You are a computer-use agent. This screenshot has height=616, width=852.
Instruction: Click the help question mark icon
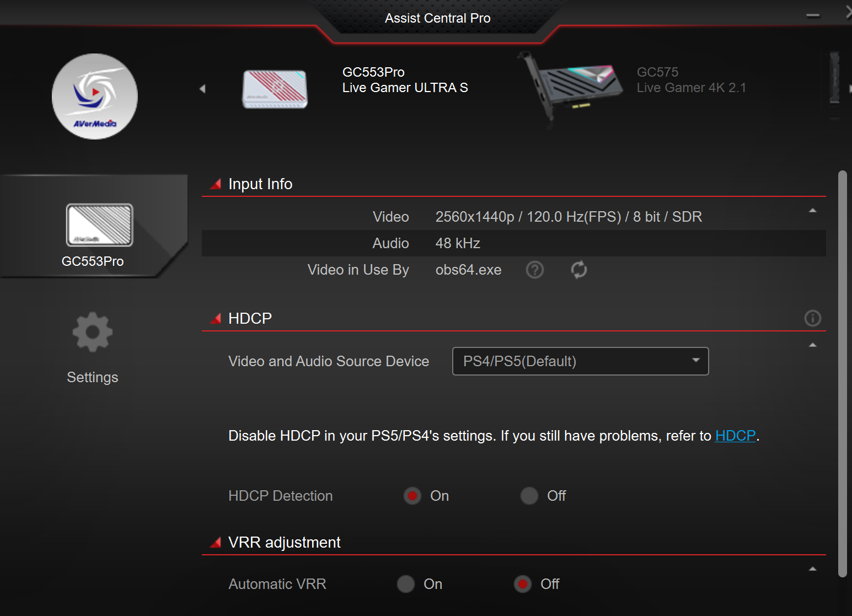[534, 270]
